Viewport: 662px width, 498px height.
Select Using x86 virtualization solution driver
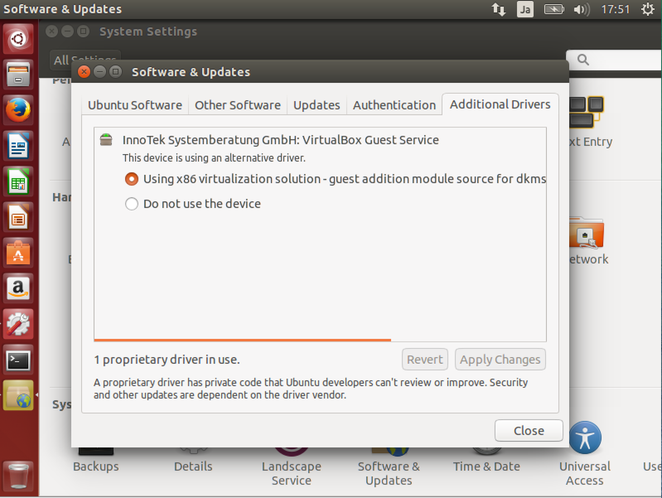[132, 179]
